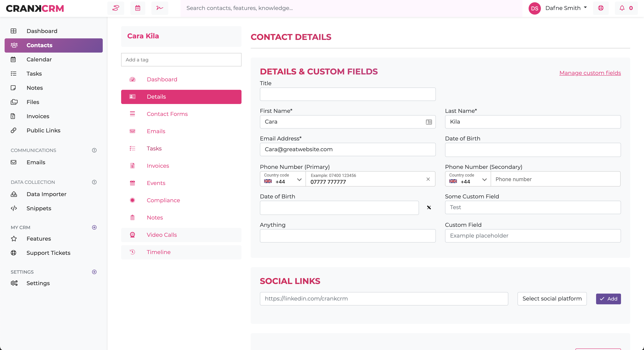The width and height of the screenshot is (644, 350).
Task: Switch to the Compliance tab for Cara Kila
Action: click(163, 200)
